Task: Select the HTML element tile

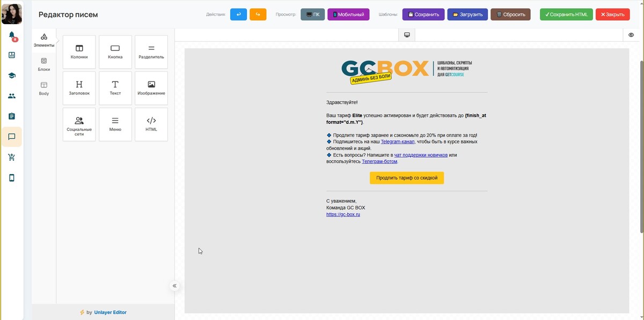Action: coord(151,124)
